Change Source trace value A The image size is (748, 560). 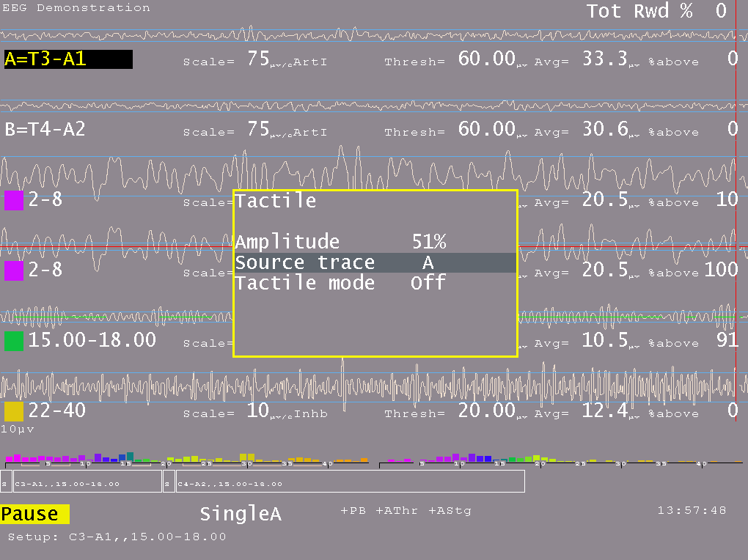click(x=428, y=262)
